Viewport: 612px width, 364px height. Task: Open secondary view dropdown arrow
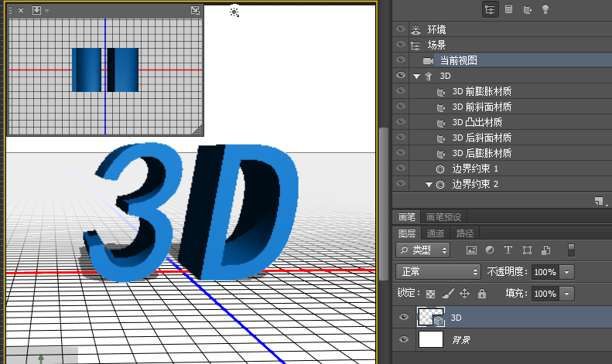click(47, 11)
